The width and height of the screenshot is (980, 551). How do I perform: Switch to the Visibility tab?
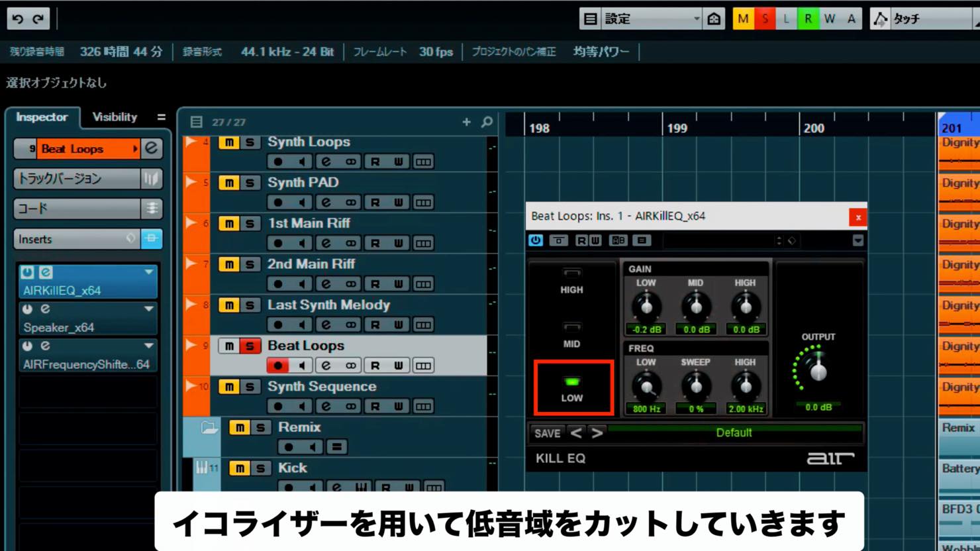115,117
